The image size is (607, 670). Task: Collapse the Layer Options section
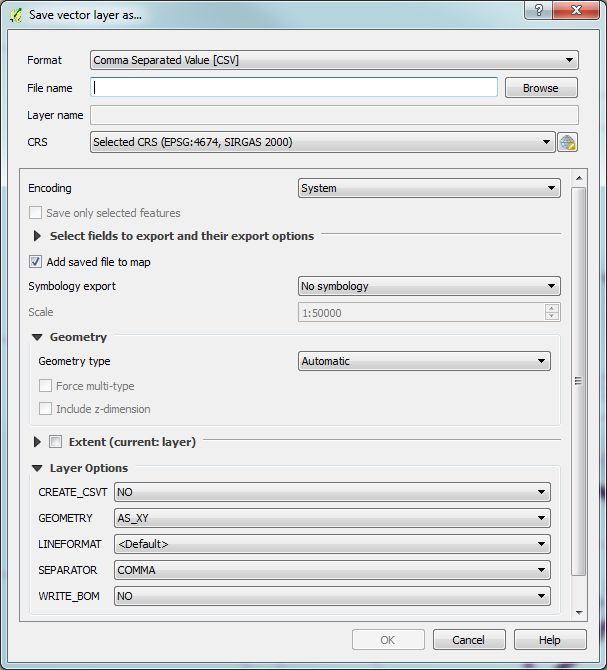tap(37, 468)
